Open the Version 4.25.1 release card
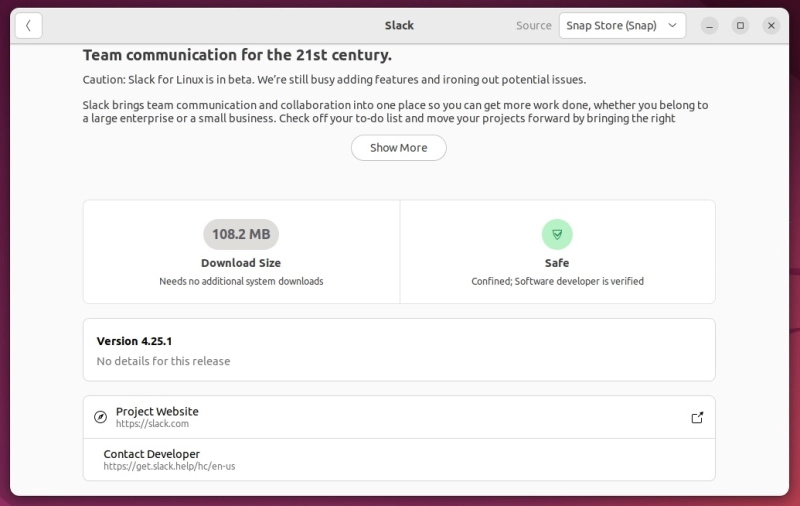Image resolution: width=800 pixels, height=506 pixels. (399, 350)
